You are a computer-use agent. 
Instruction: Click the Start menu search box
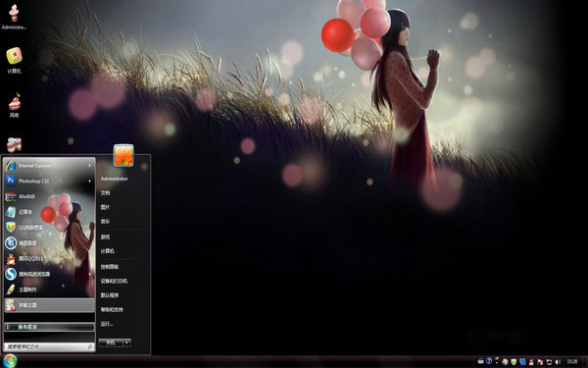[49, 347]
